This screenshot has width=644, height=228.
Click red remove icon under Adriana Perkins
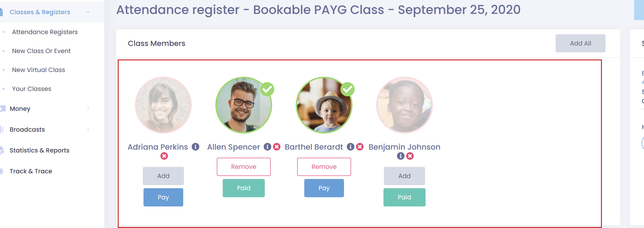[x=164, y=156]
